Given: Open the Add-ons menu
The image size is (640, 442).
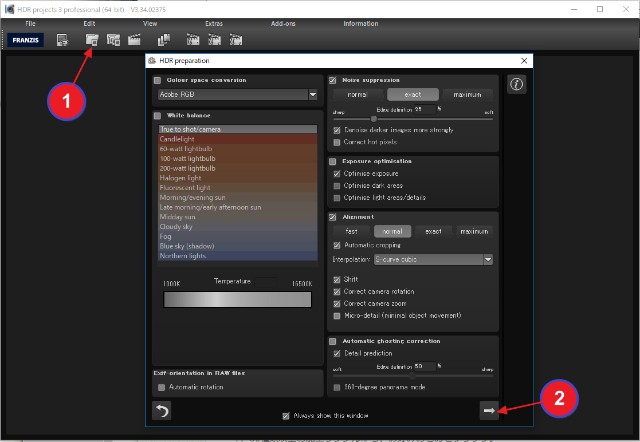Looking at the screenshot, I should click(x=284, y=22).
